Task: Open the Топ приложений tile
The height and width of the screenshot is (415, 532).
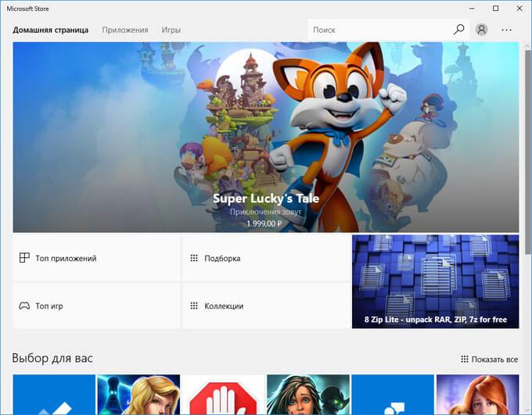Action: [x=96, y=258]
